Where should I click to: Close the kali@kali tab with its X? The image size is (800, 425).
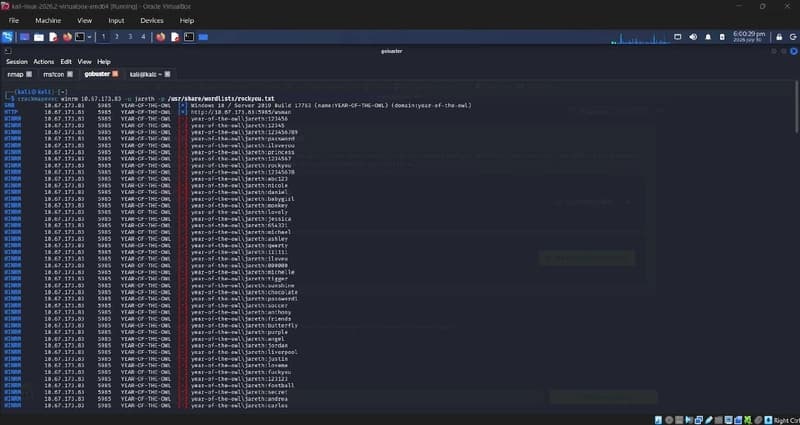pos(167,74)
